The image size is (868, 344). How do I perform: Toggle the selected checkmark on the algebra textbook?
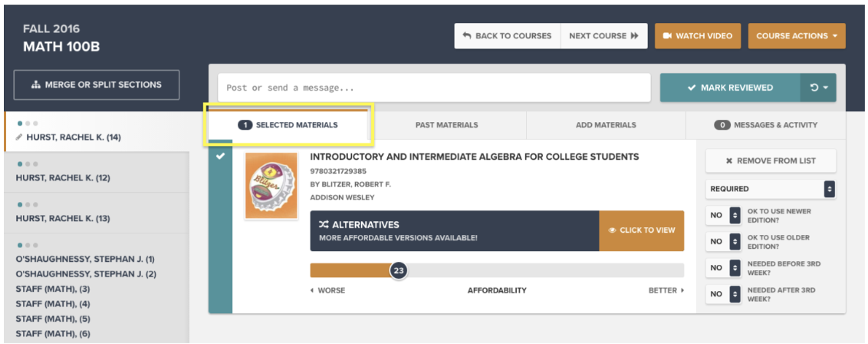220,156
